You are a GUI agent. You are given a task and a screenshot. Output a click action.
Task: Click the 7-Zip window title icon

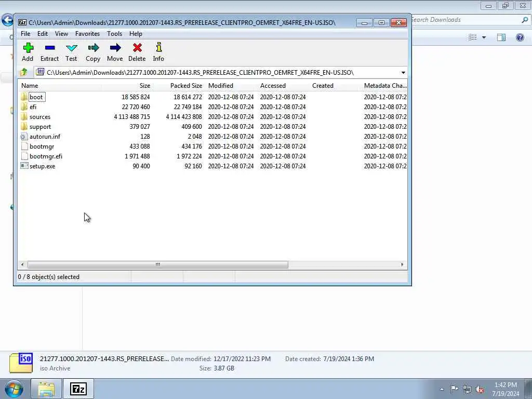22,22
